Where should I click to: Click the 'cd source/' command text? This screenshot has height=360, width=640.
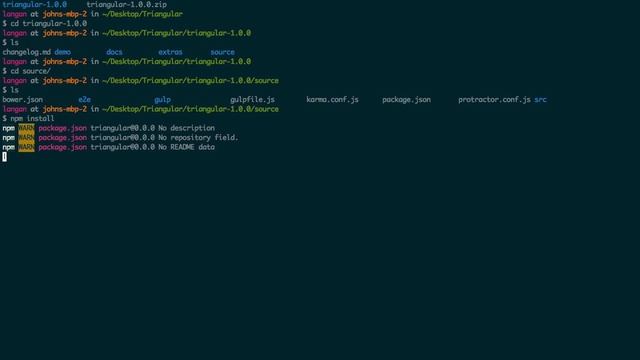(31, 71)
